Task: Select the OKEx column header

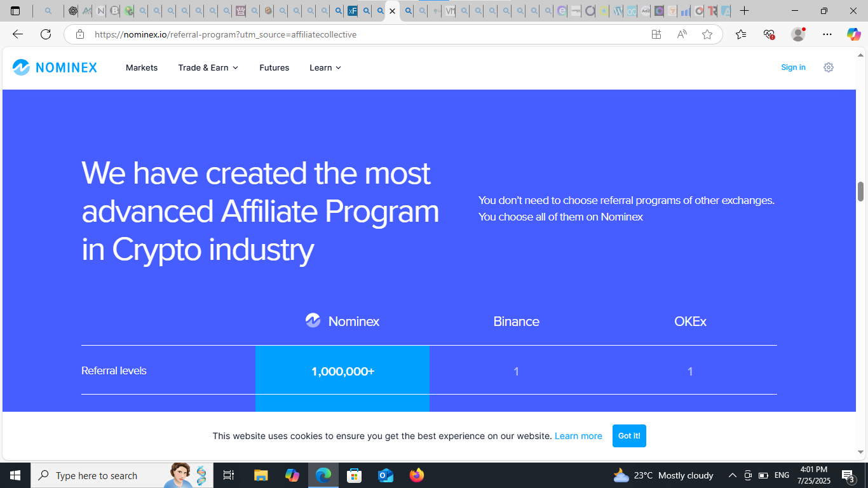Action: [690, 322]
